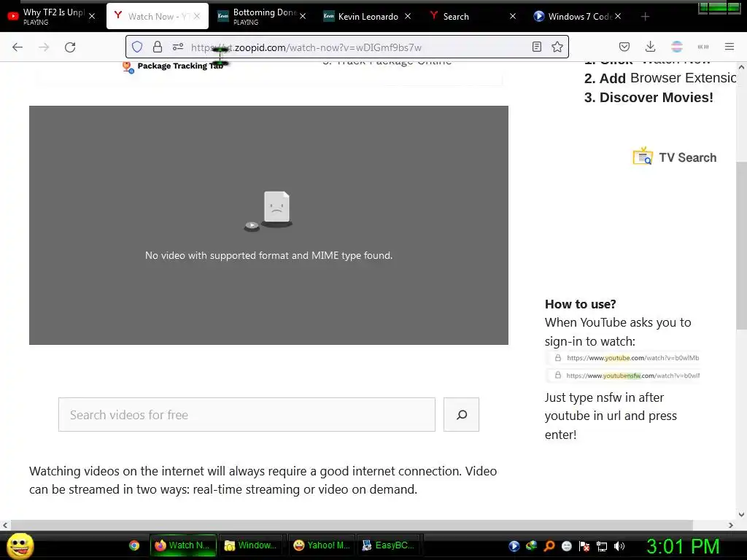This screenshot has width=747, height=560.
Task: Open the EasyBC... taskbar button
Action: coord(390,545)
